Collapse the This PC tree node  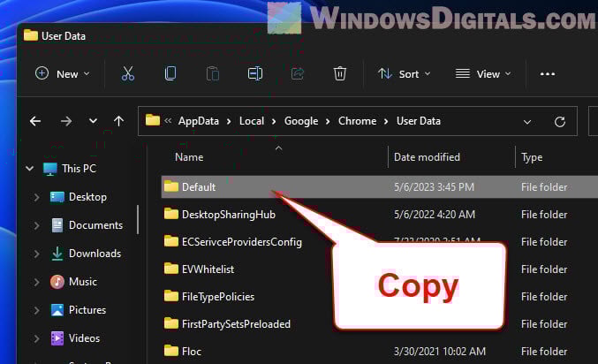pos(29,168)
